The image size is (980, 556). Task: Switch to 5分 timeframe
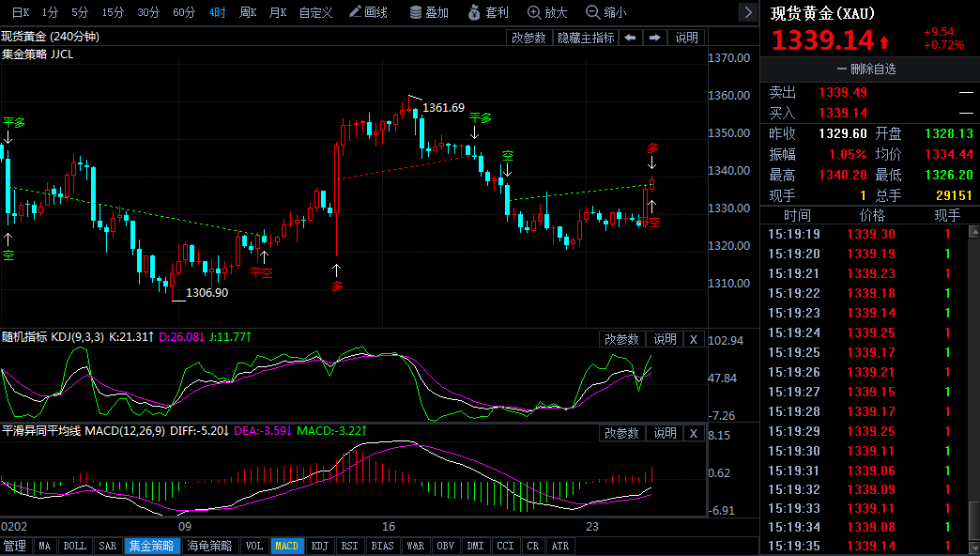point(80,12)
